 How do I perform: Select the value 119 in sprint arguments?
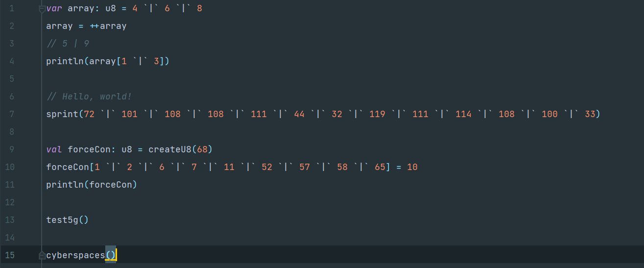click(377, 114)
